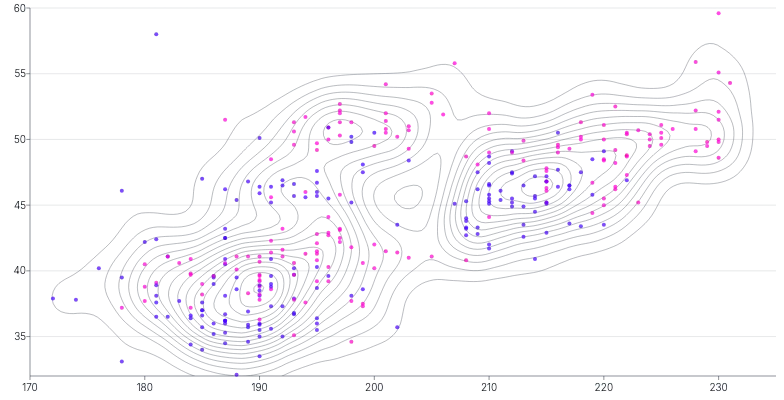Viewport: 784px width, 400px height.
Task: Select the y-axis tick label 40
Action: [x=19, y=270]
